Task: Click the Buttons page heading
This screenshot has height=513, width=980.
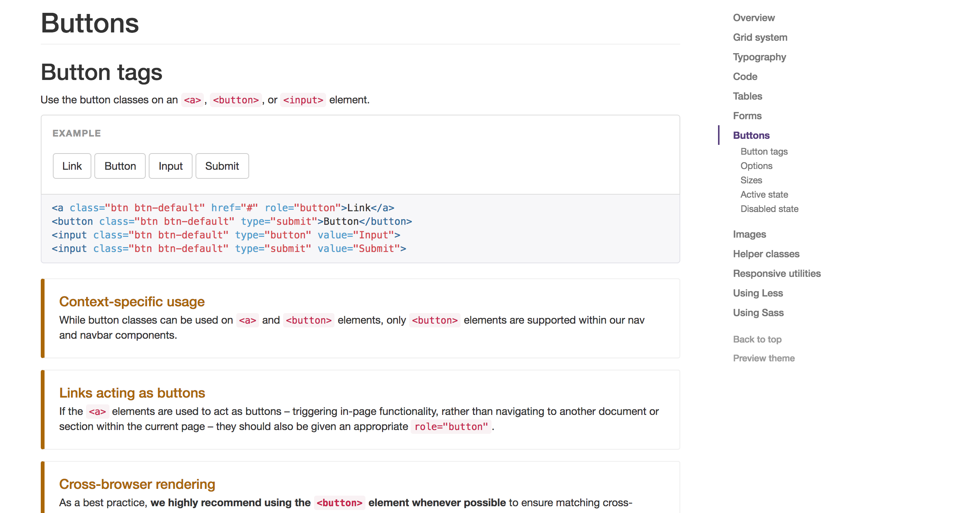Action: 90,23
